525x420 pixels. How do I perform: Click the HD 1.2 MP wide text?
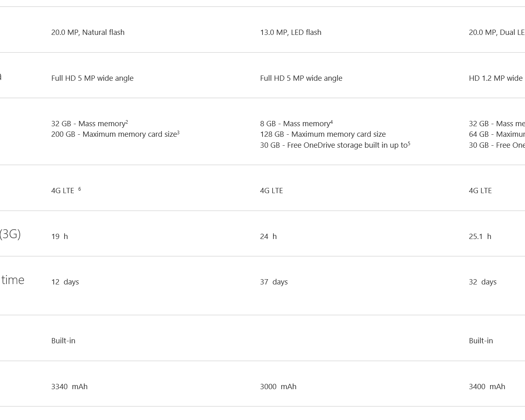(496, 78)
